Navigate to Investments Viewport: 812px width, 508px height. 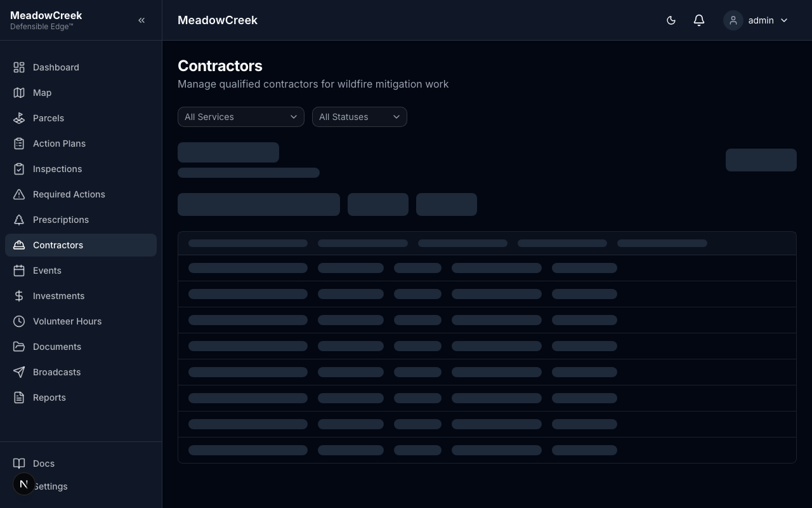tap(81, 296)
